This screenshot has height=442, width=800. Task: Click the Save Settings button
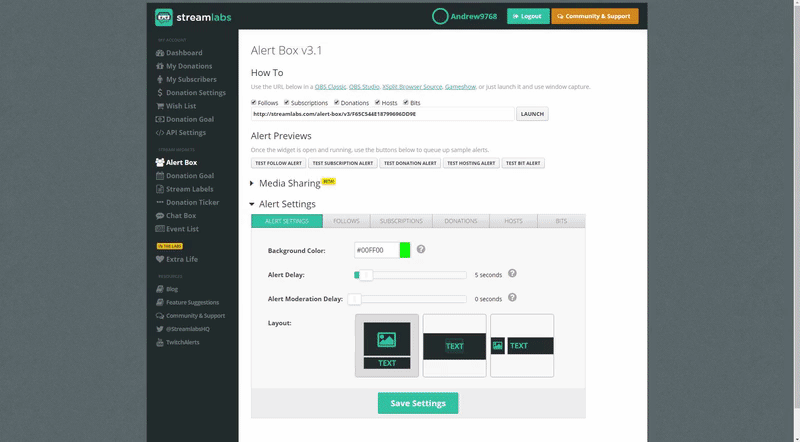click(418, 403)
